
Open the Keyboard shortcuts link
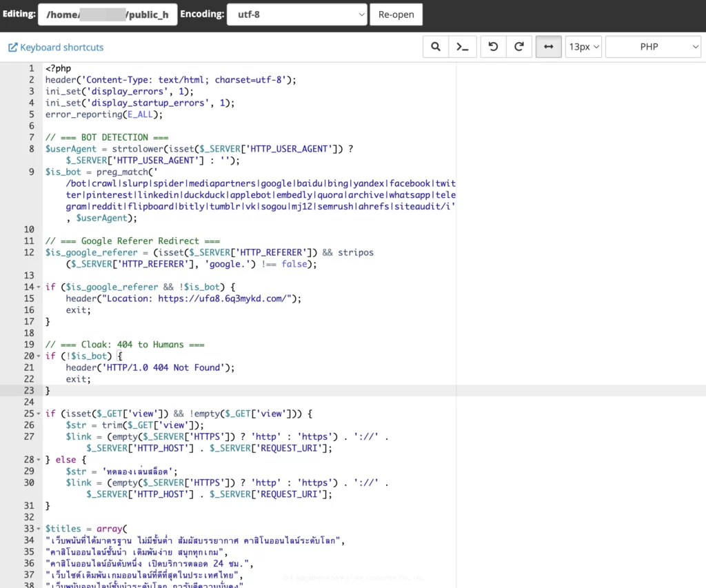click(57, 48)
